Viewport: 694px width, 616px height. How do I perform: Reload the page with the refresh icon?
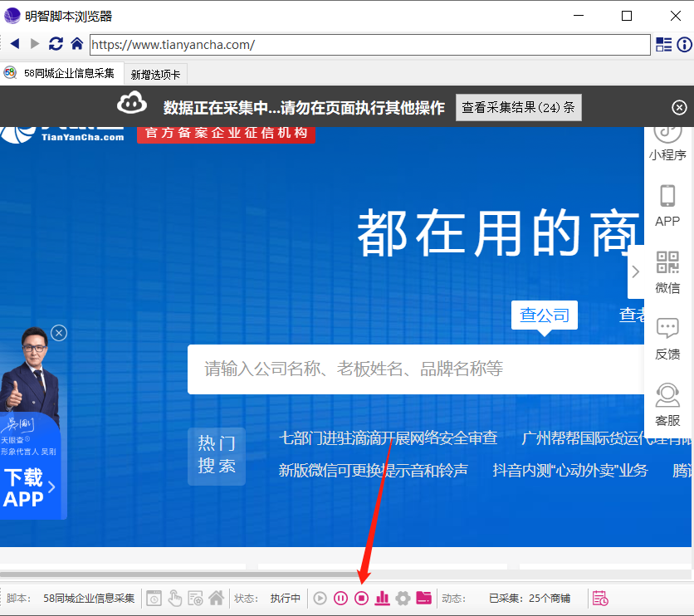[56, 44]
